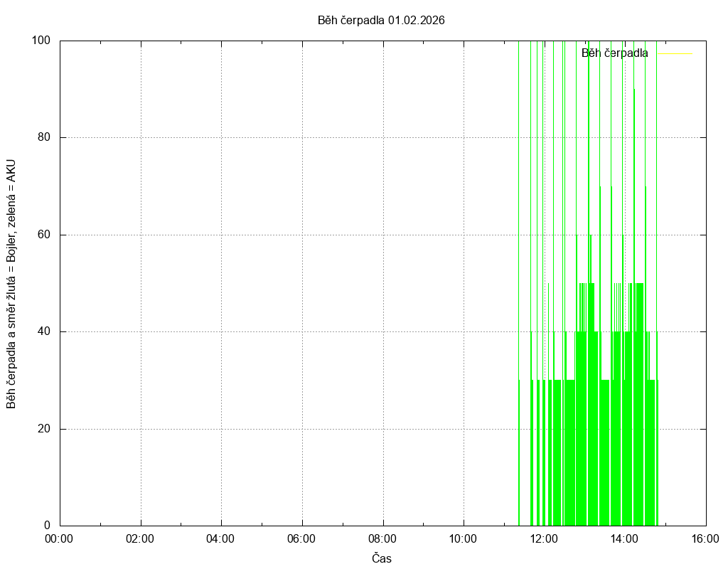This screenshot has height=569, width=728.
Task: Click the 60 y-axis tick label
Action: click(44, 235)
